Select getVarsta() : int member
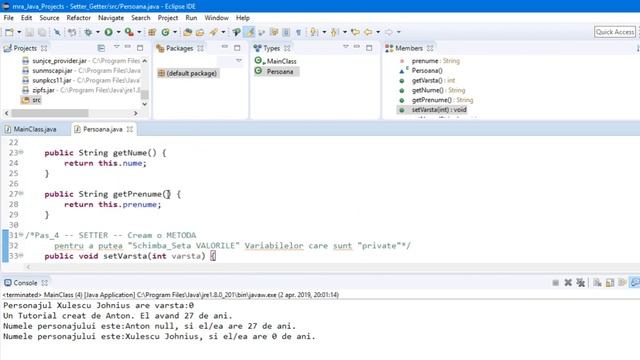This screenshot has width=640, height=360. [x=427, y=80]
